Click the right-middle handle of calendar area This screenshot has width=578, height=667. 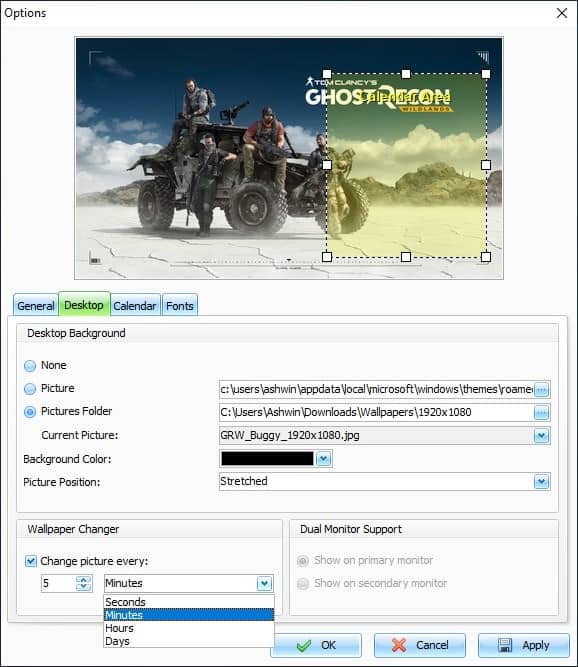[486, 165]
